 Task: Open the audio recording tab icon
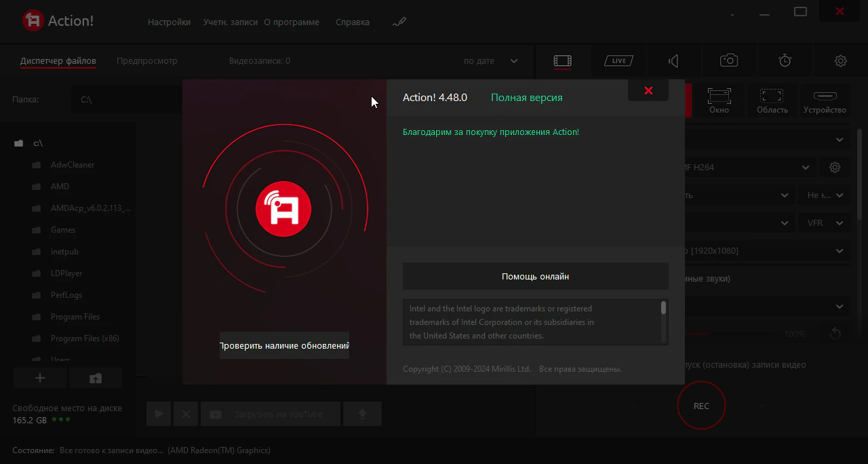click(x=673, y=61)
